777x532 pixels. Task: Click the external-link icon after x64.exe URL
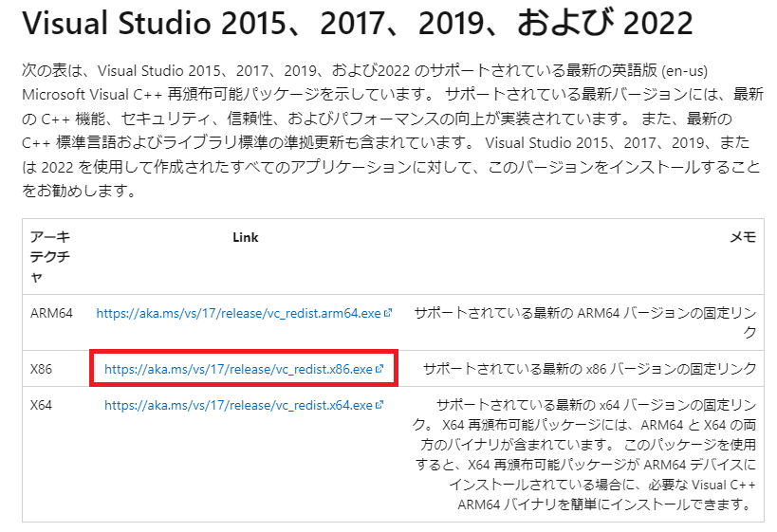coord(379,405)
